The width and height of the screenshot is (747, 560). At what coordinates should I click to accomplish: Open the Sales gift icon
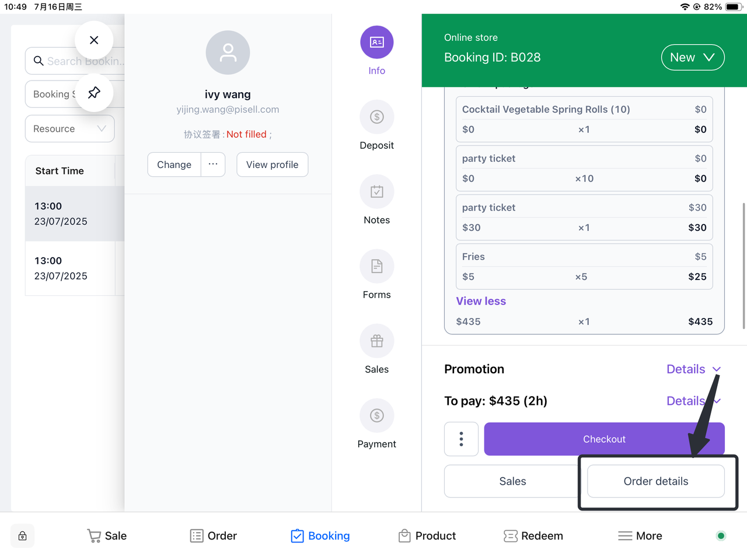tap(376, 341)
